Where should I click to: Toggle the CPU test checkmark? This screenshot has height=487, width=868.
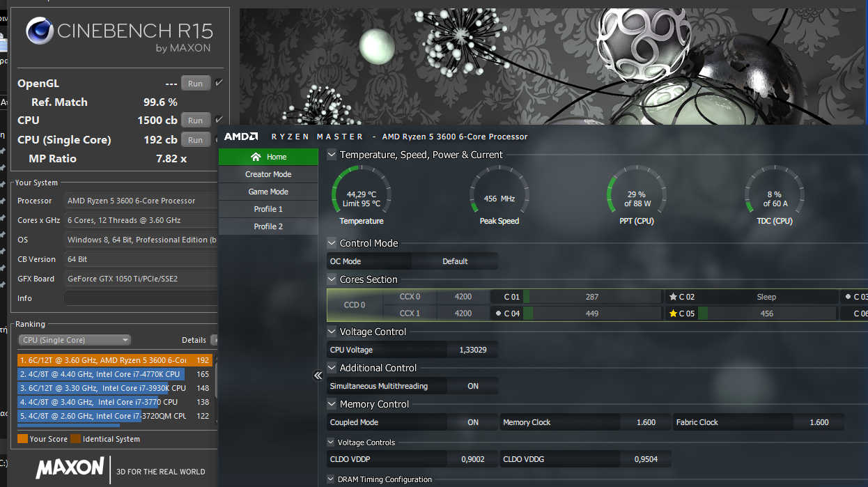(219, 119)
